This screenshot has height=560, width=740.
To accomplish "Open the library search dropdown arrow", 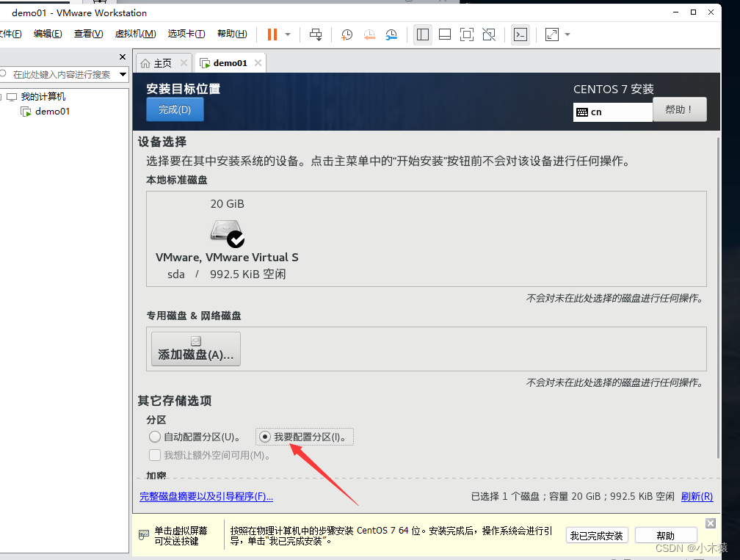I will click(123, 75).
